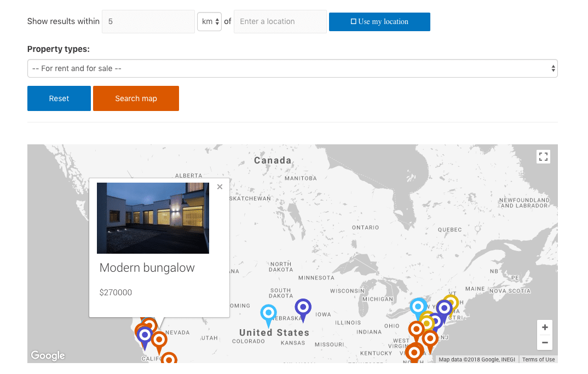Focus the radius distance input field
Viewport: 588px width, 374px height.
click(x=148, y=22)
